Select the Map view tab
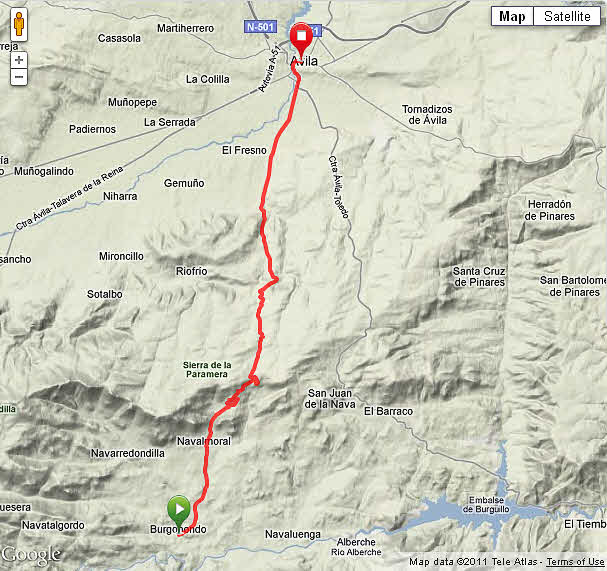The height and width of the screenshot is (571, 607). point(512,16)
